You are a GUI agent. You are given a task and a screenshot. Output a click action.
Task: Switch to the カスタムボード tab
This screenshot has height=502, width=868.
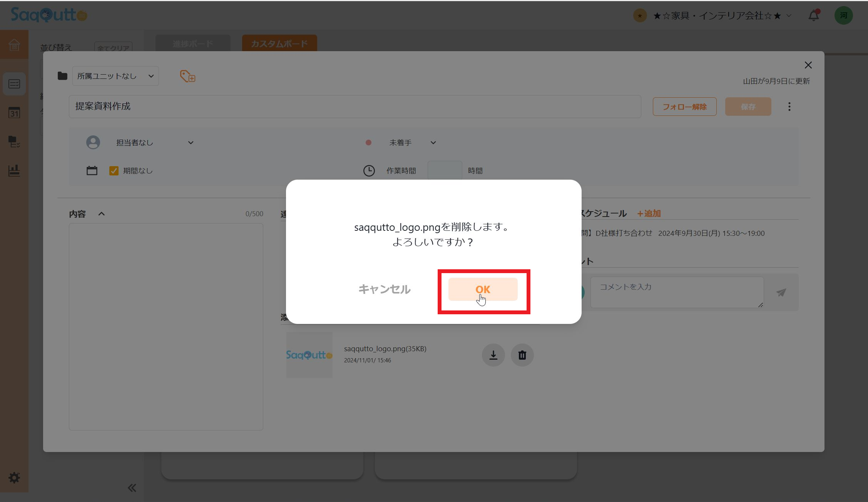pos(279,43)
